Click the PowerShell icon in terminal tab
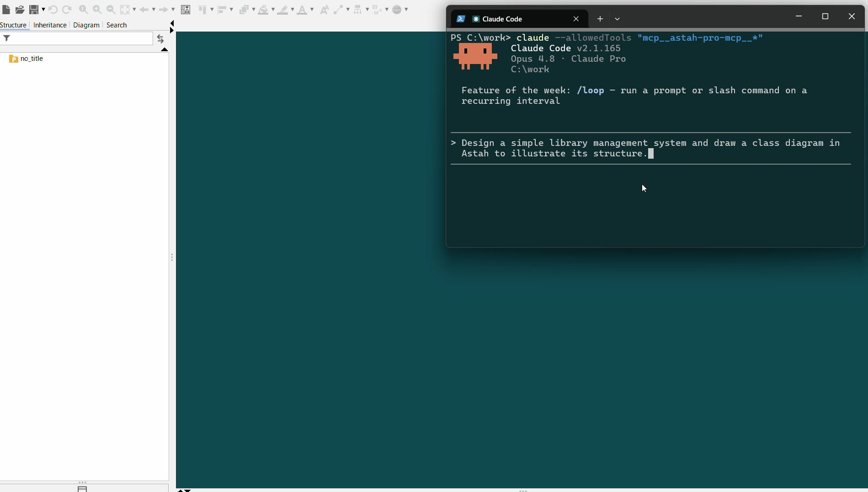868x492 pixels. [x=461, y=19]
